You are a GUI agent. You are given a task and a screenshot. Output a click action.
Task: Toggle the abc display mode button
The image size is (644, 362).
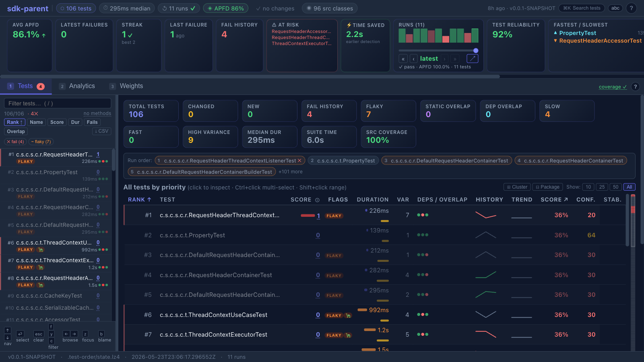click(615, 8)
